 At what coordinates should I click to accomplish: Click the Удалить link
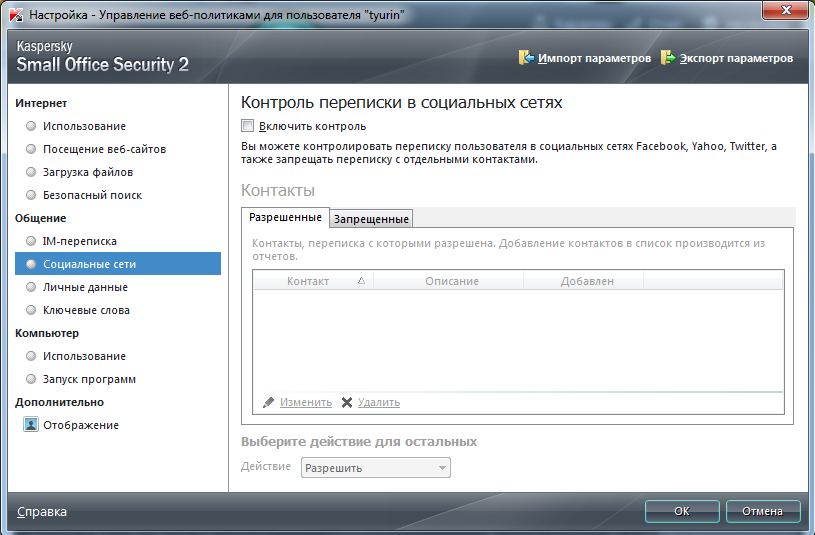tap(379, 402)
